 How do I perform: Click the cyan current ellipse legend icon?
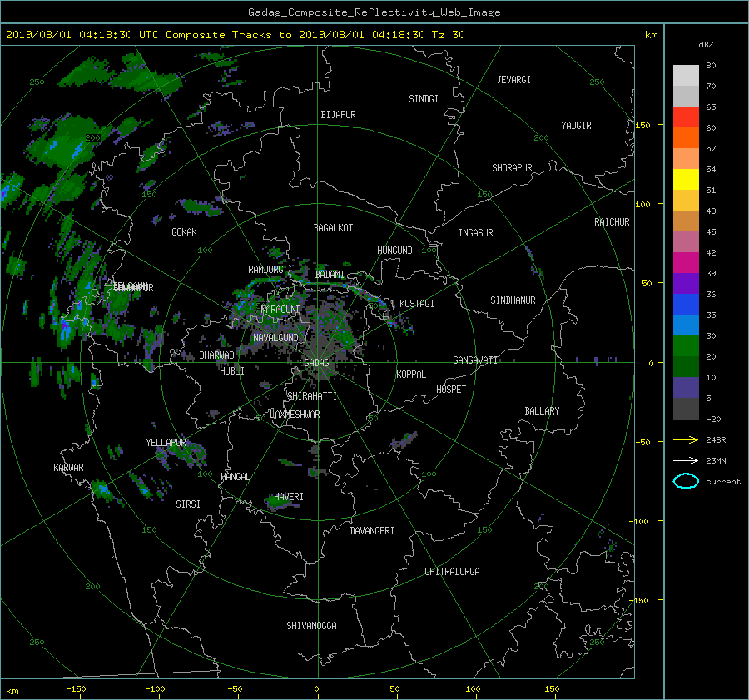(x=686, y=481)
